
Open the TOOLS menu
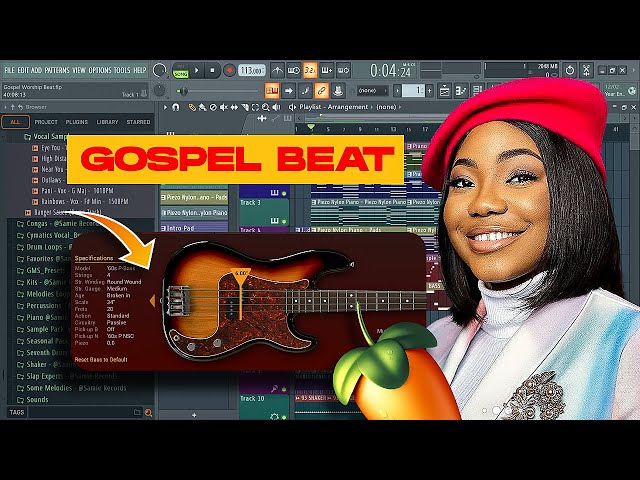[122, 70]
